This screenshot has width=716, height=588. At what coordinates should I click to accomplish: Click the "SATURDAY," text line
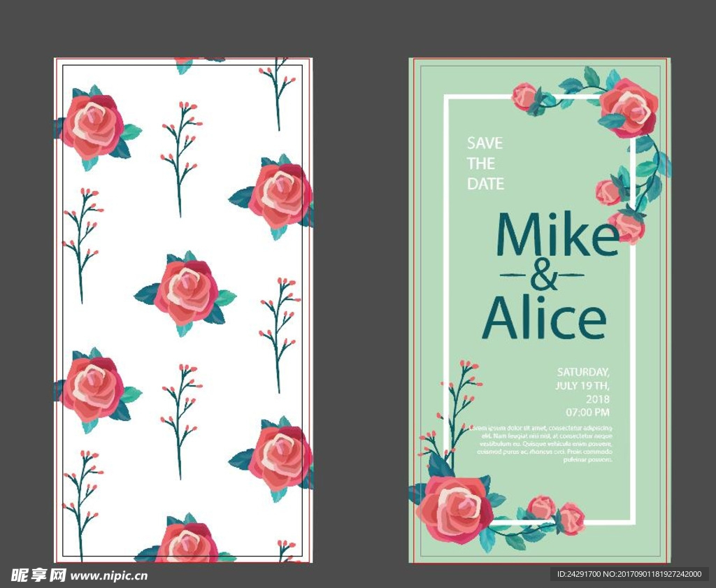point(582,372)
